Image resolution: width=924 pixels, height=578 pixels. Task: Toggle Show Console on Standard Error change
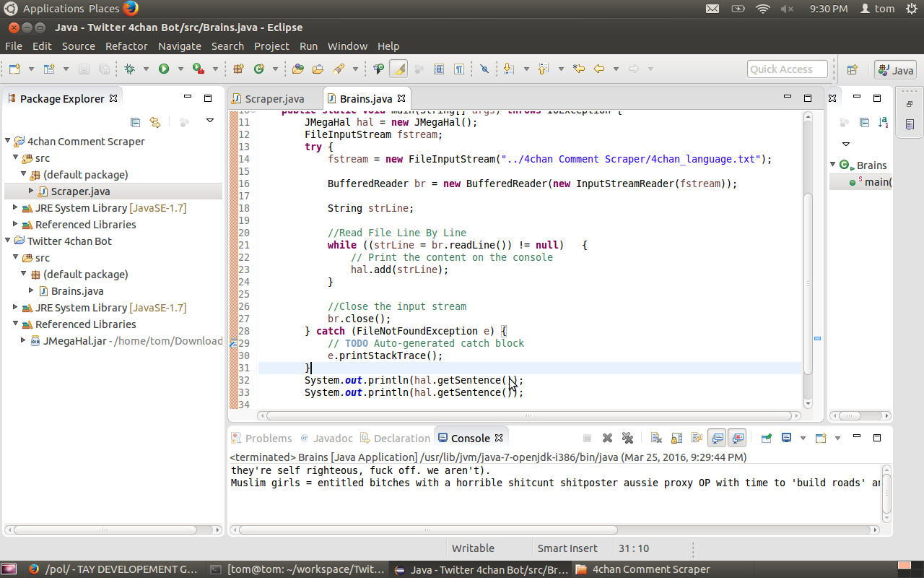click(737, 438)
